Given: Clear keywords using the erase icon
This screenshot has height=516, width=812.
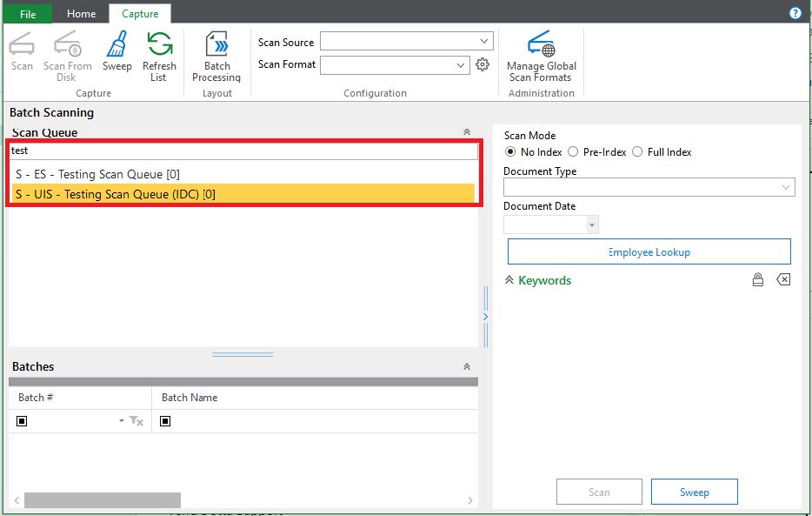Looking at the screenshot, I should (x=783, y=279).
